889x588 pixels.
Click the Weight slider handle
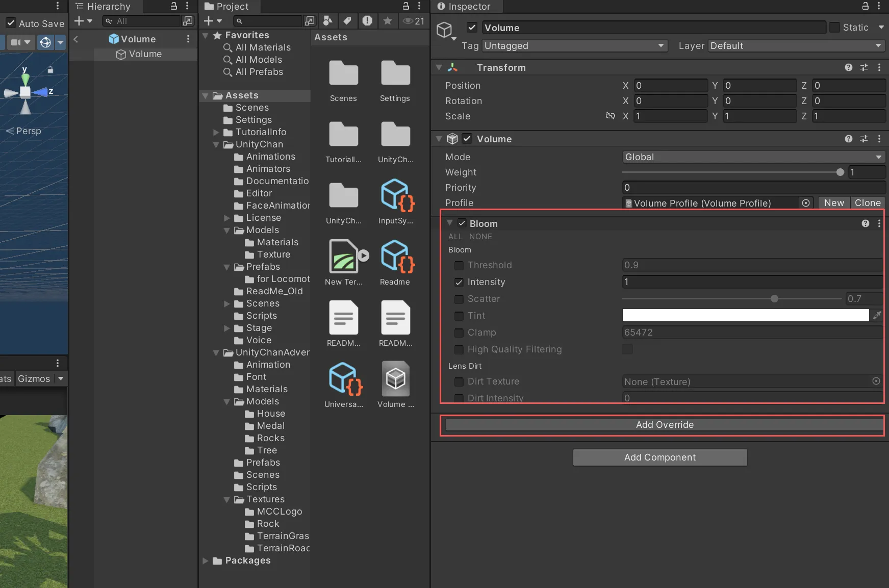pos(840,172)
